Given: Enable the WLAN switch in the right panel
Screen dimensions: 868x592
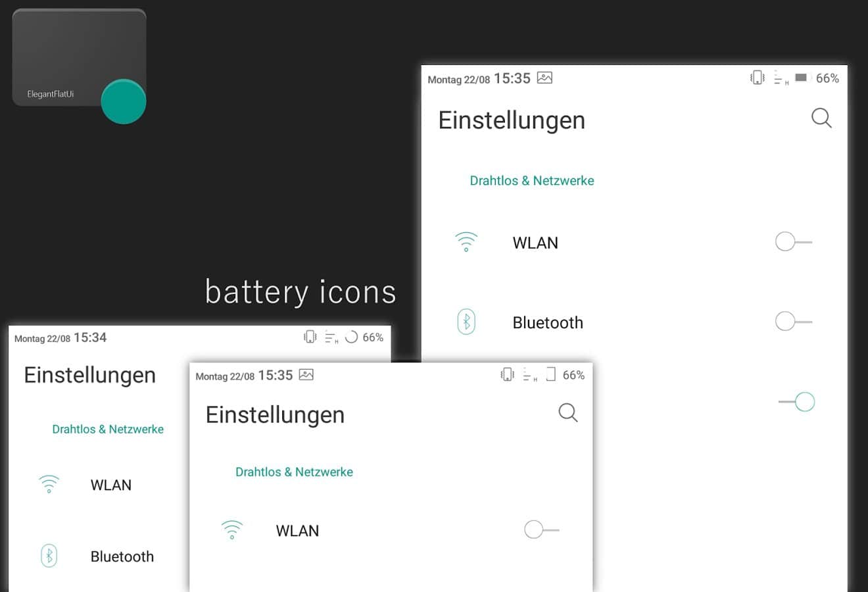Looking at the screenshot, I should tap(794, 241).
